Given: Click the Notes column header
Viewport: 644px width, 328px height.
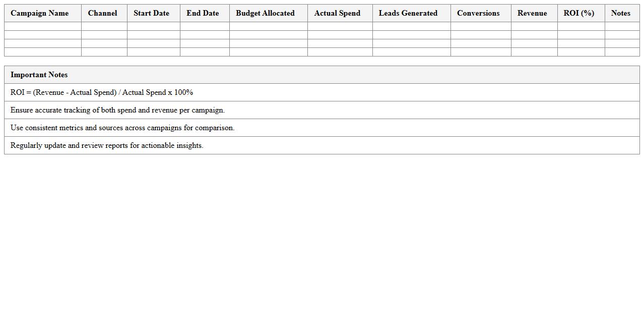Looking at the screenshot, I should pyautogui.click(x=621, y=13).
